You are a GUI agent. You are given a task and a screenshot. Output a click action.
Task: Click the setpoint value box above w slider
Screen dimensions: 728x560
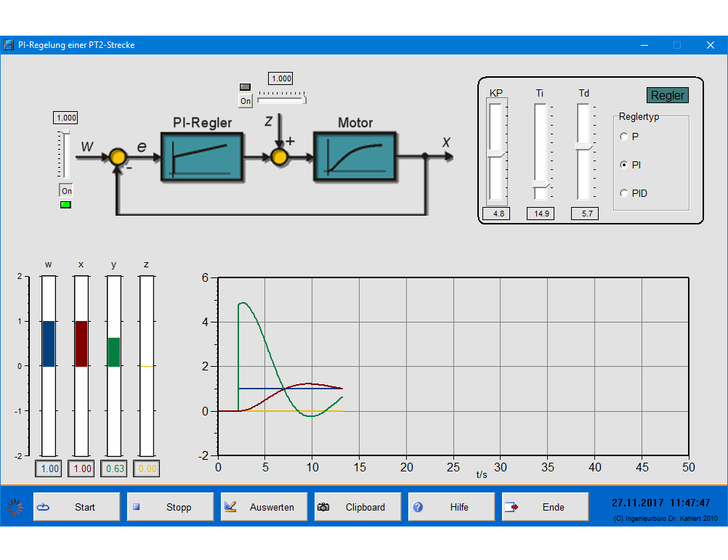click(65, 118)
